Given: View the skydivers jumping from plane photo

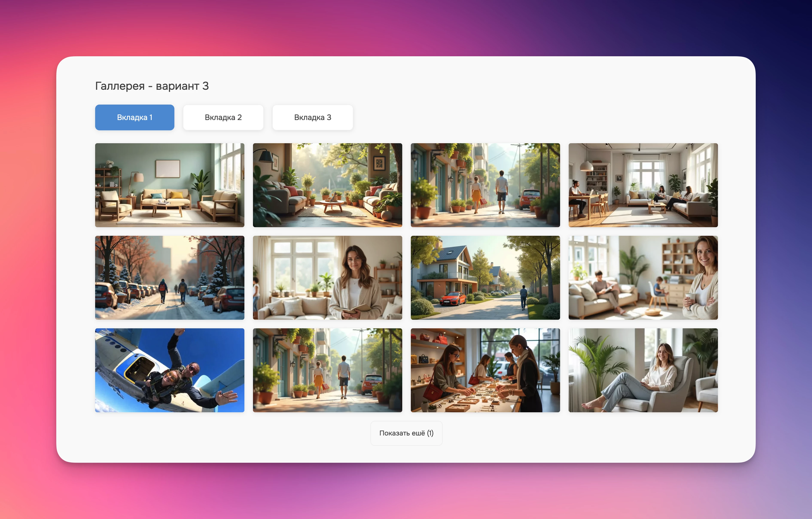Looking at the screenshot, I should click(170, 370).
